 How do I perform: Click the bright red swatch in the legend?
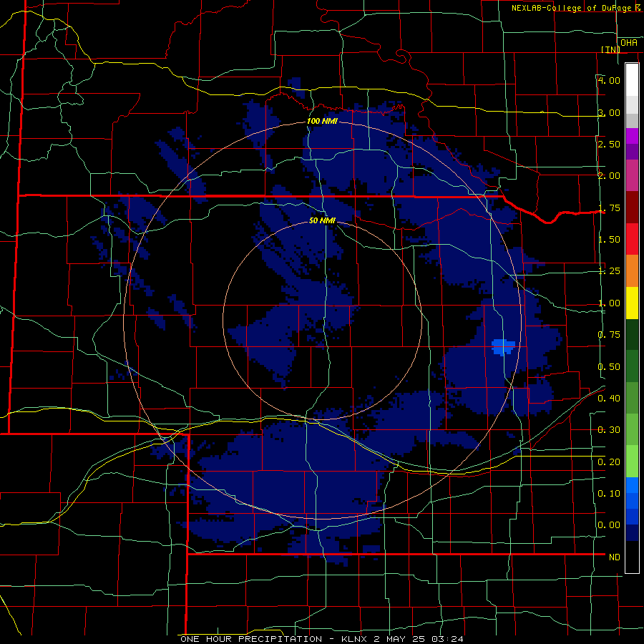tap(632, 239)
